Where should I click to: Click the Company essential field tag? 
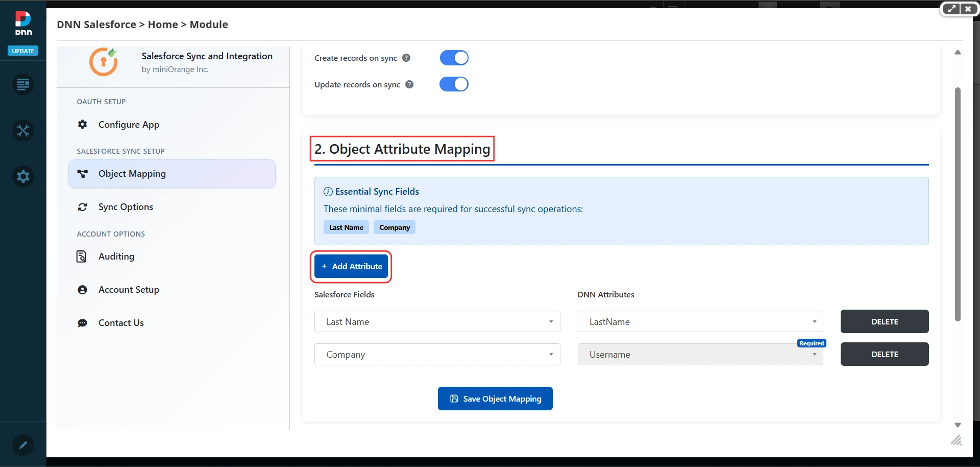click(x=395, y=227)
